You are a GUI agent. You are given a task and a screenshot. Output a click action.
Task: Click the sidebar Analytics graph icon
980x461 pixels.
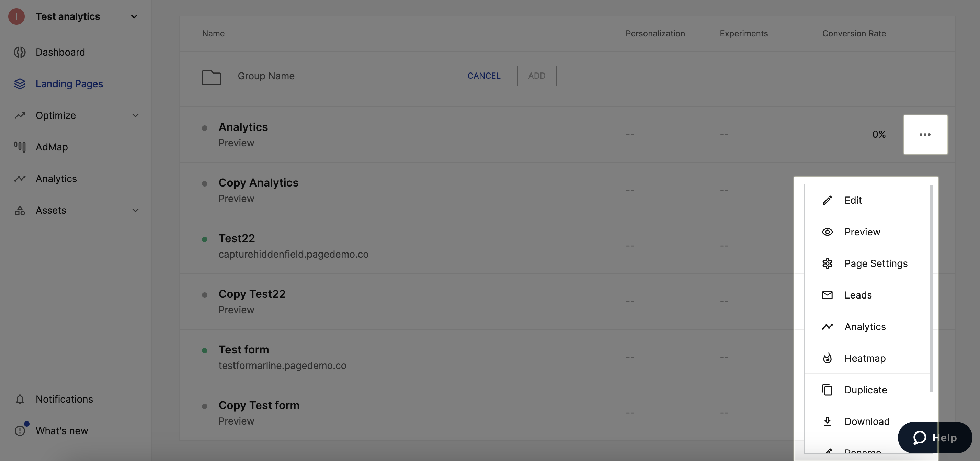20,179
